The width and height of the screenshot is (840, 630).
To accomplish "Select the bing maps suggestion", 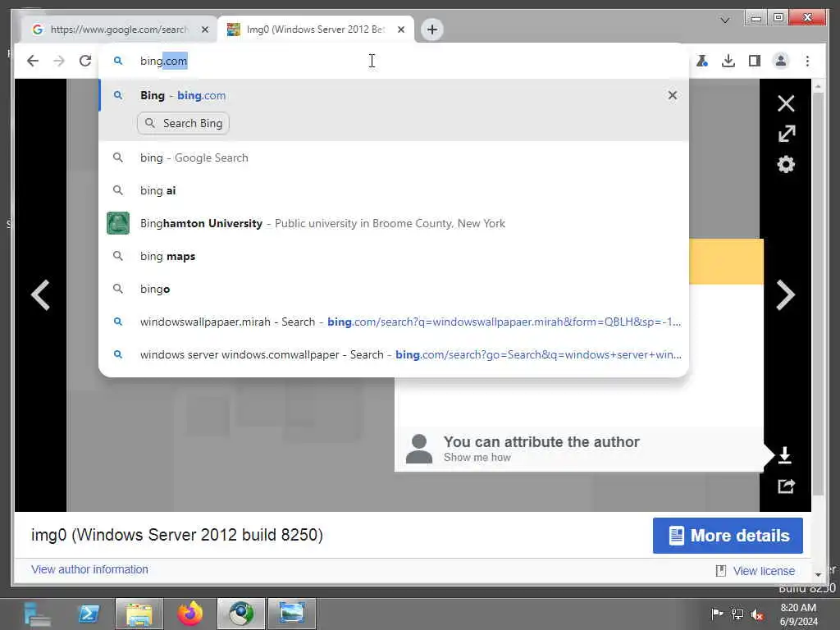I will (x=394, y=256).
